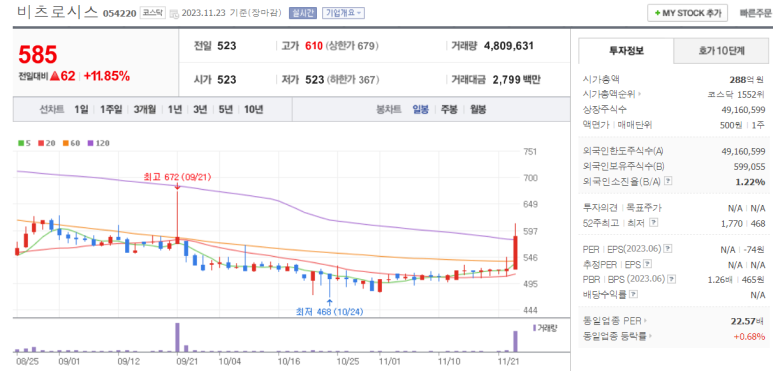This screenshot has height=371, width=773.
Task: Click the 외국인소진율 value 1.22%
Action: 750,181
